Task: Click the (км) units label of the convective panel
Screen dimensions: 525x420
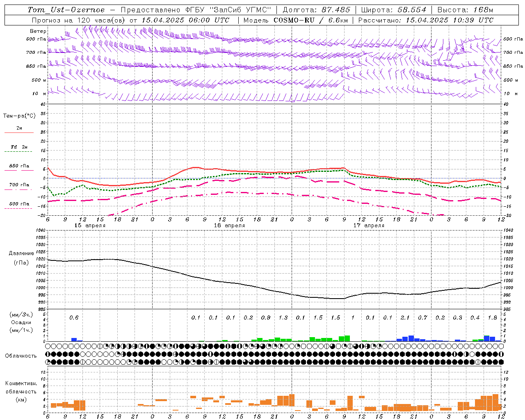Action: (x=21, y=399)
